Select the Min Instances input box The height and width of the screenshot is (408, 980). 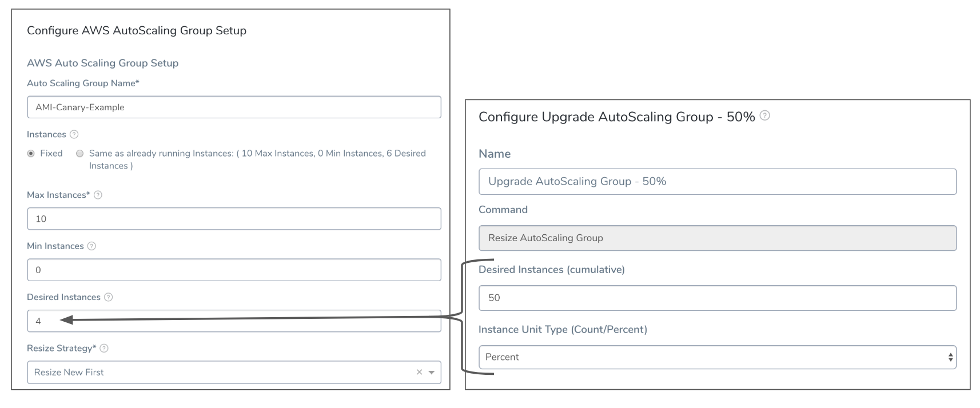(234, 270)
